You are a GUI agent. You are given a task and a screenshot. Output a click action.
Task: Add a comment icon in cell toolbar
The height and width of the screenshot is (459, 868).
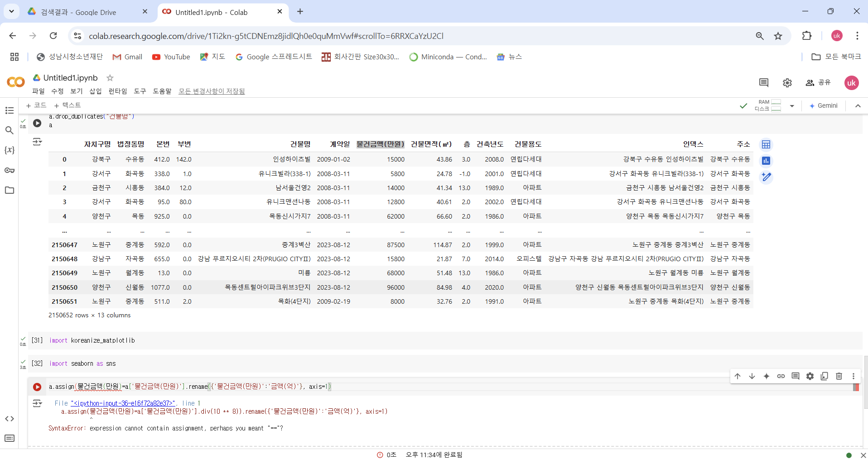pos(796,376)
